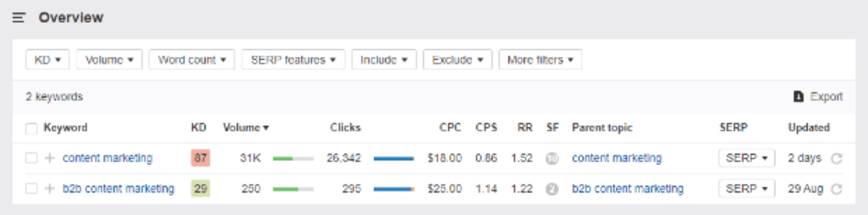Image resolution: width=868 pixels, height=215 pixels.
Task: Open the content marketing keyword link
Action: point(107,158)
